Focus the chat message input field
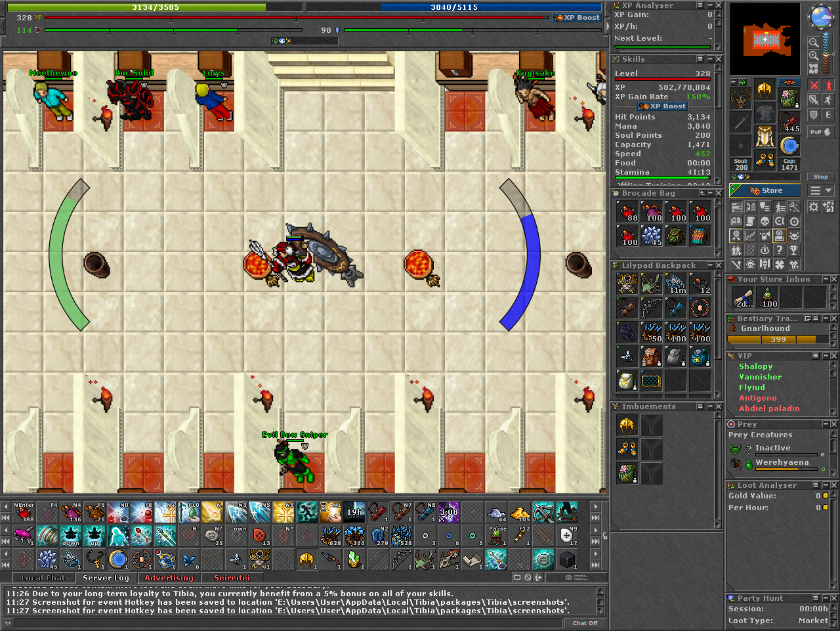This screenshot has width=840, height=631. pyautogui.click(x=289, y=623)
